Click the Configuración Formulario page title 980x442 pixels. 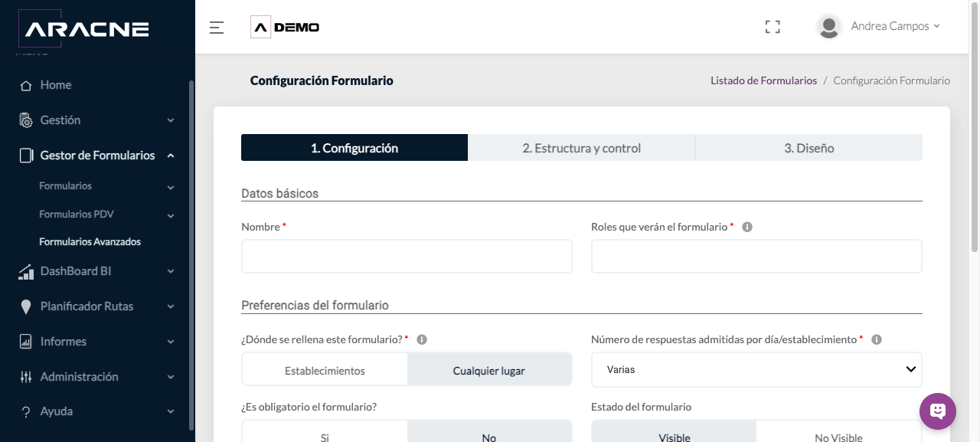[x=322, y=80]
